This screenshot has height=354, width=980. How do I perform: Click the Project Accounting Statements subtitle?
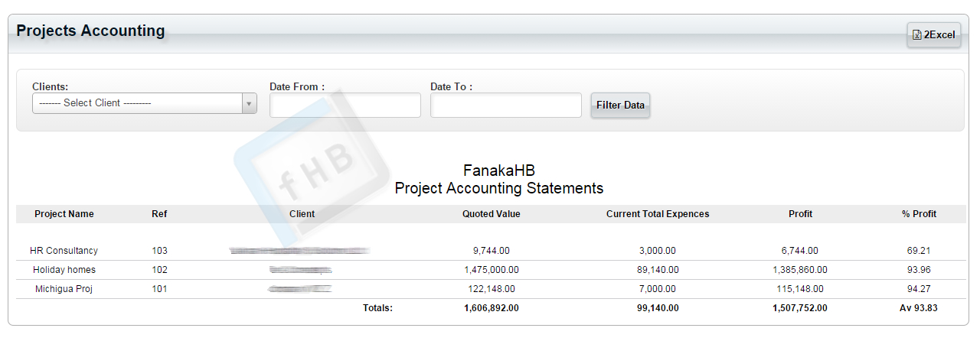tap(499, 188)
